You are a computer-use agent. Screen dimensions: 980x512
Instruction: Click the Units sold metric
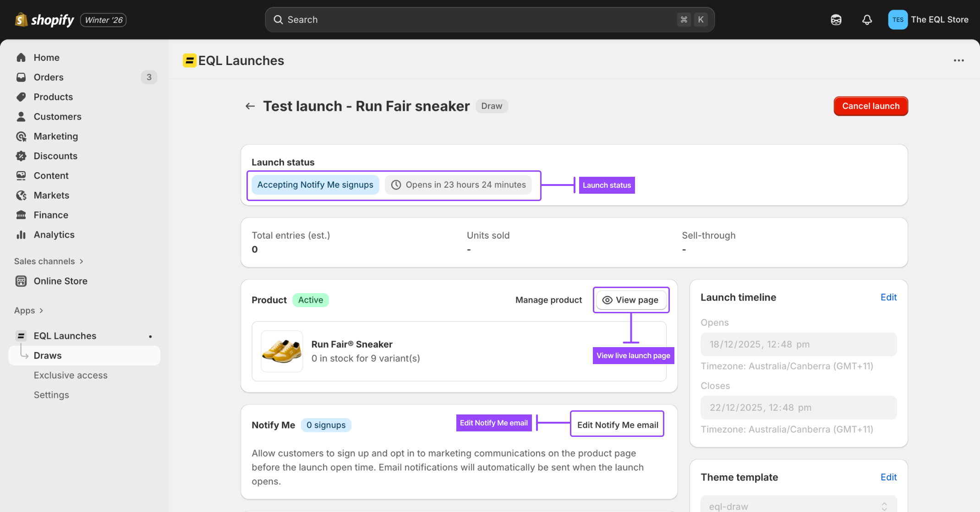tap(488, 242)
